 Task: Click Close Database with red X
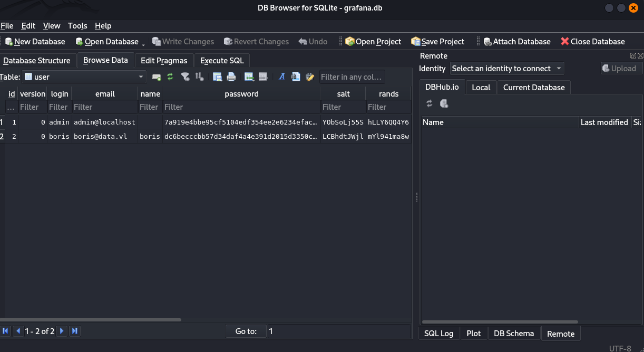[593, 42]
